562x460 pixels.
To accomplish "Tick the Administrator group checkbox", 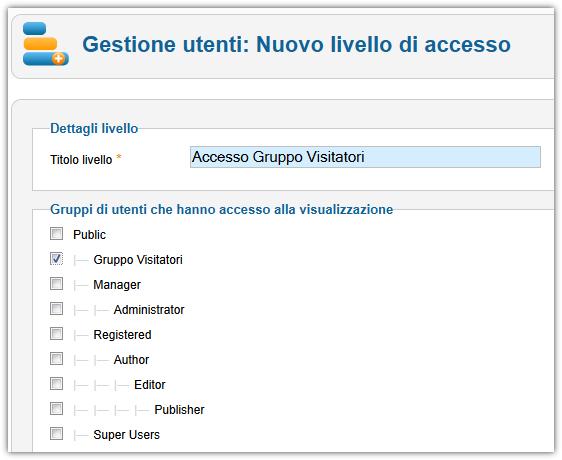I will coord(56,309).
